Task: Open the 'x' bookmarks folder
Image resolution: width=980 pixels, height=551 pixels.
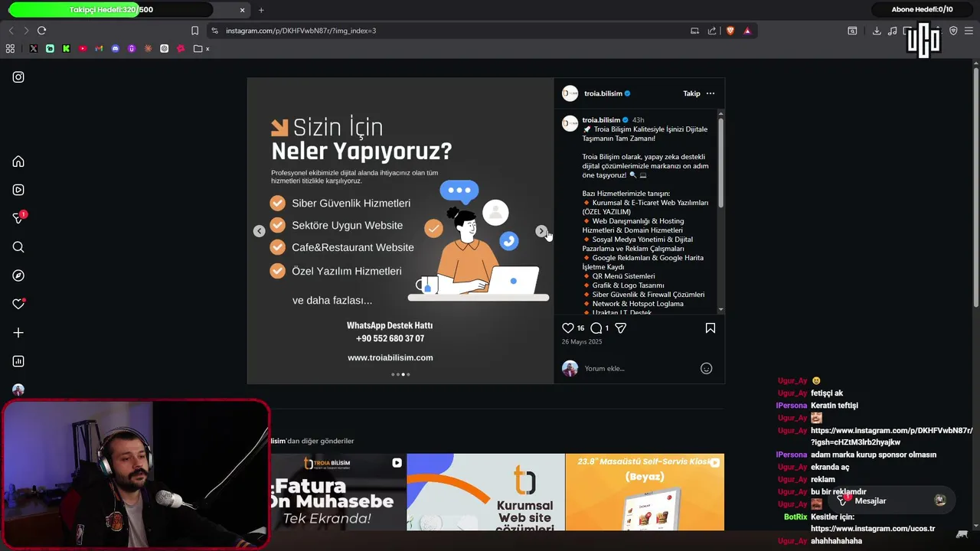Action: (x=202, y=48)
